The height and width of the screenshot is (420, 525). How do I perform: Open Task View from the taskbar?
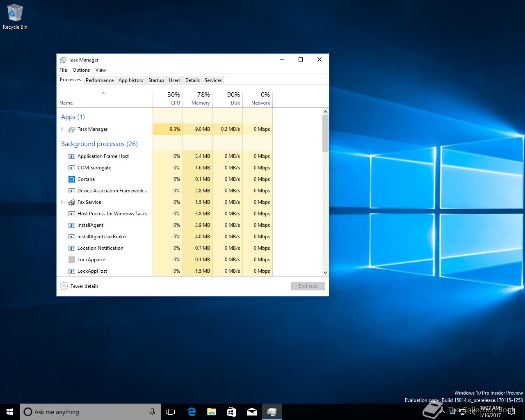[171, 412]
